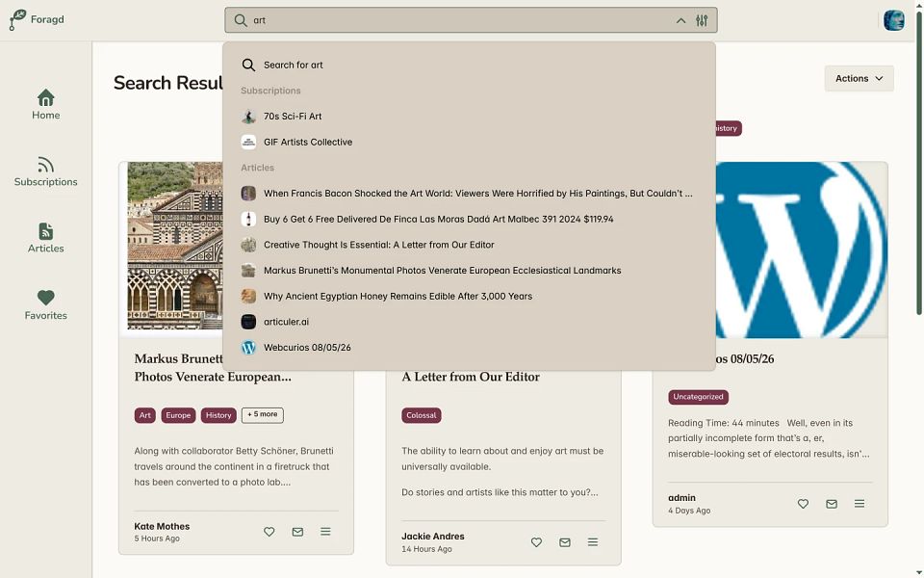Image resolution: width=924 pixels, height=578 pixels.
Task: Favorite the Kate Mothes article
Action: tap(269, 532)
